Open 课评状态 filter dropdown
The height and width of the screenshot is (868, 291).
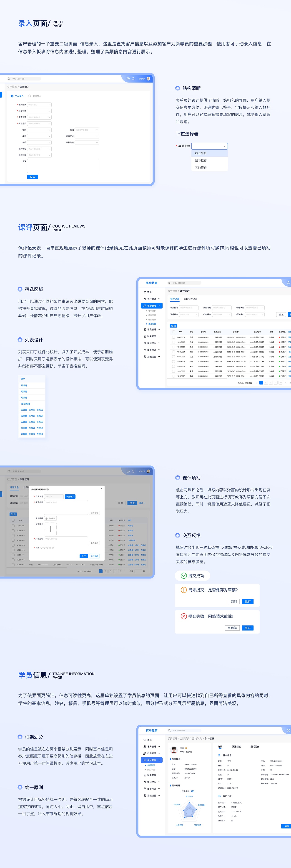click(255, 308)
